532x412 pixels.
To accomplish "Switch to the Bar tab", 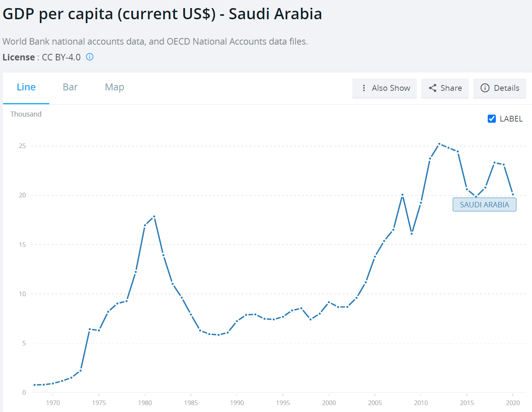I will pyautogui.click(x=70, y=87).
